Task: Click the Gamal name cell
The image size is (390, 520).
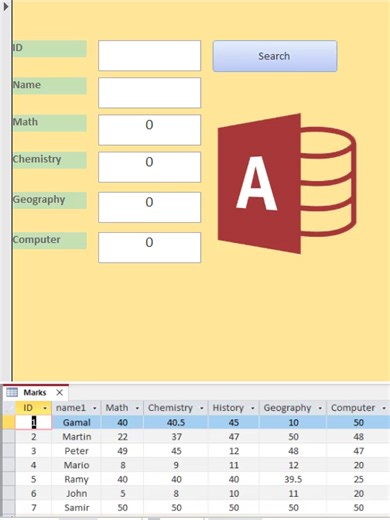Action: click(76, 422)
